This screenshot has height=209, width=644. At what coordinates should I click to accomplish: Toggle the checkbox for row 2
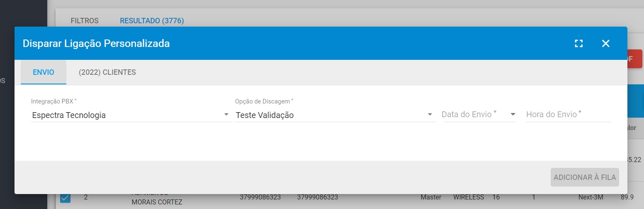65,197
